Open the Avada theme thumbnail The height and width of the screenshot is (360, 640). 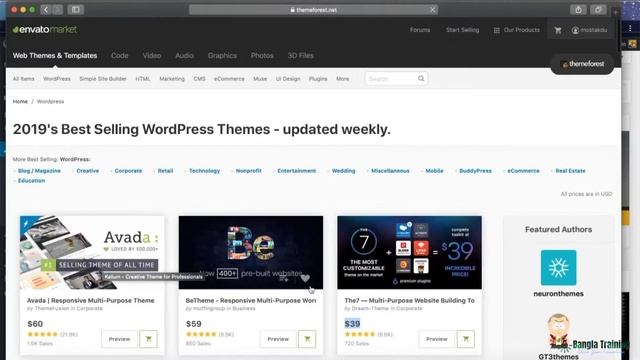tap(92, 252)
